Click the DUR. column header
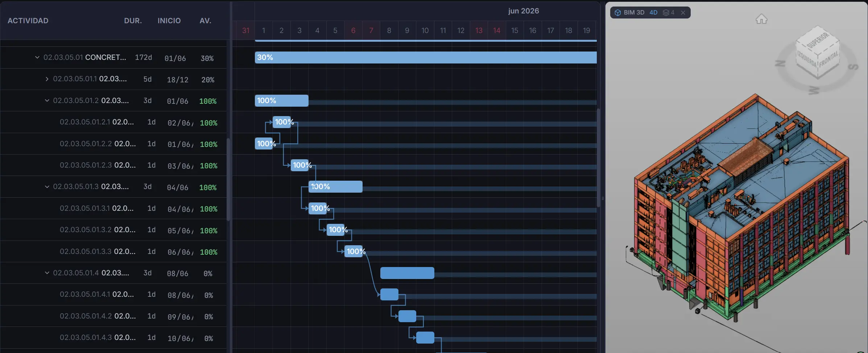The height and width of the screenshot is (353, 868). [133, 21]
